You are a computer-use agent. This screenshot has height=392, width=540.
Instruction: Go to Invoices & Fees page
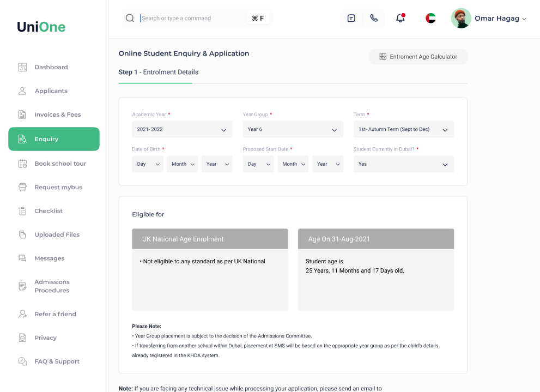tap(57, 114)
